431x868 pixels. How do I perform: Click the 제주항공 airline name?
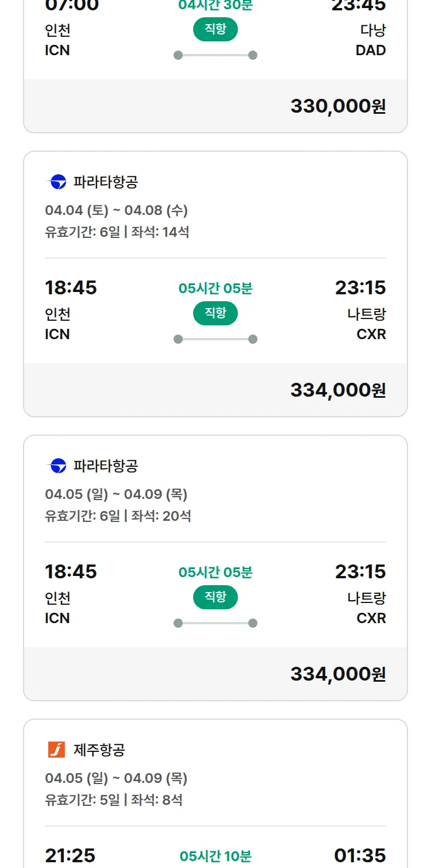click(99, 750)
